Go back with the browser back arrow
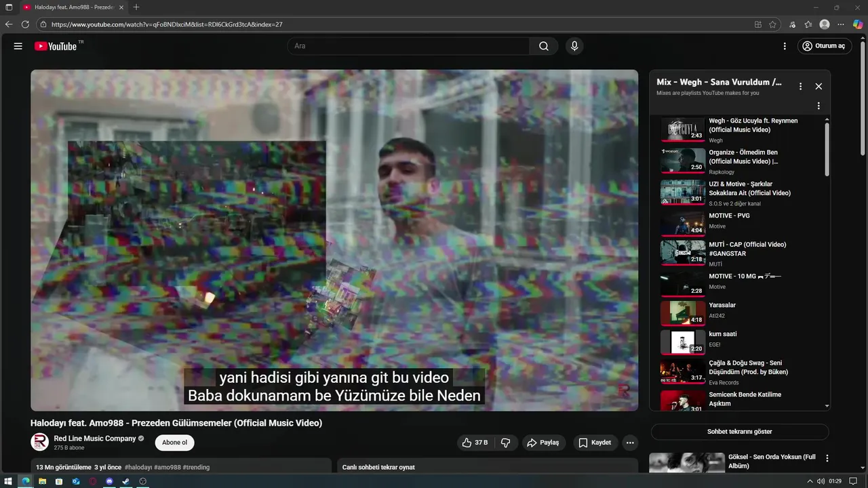Image resolution: width=868 pixels, height=488 pixels. coord(9,24)
